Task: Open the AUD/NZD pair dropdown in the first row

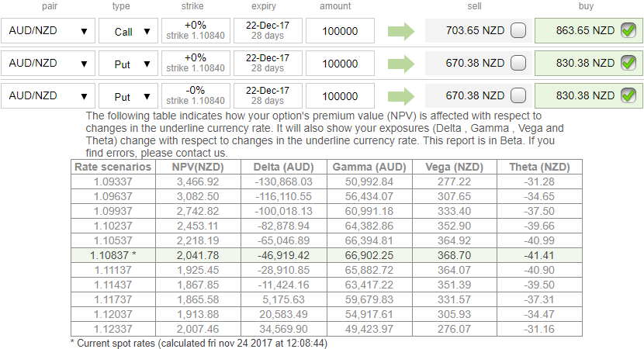Action: (x=47, y=32)
